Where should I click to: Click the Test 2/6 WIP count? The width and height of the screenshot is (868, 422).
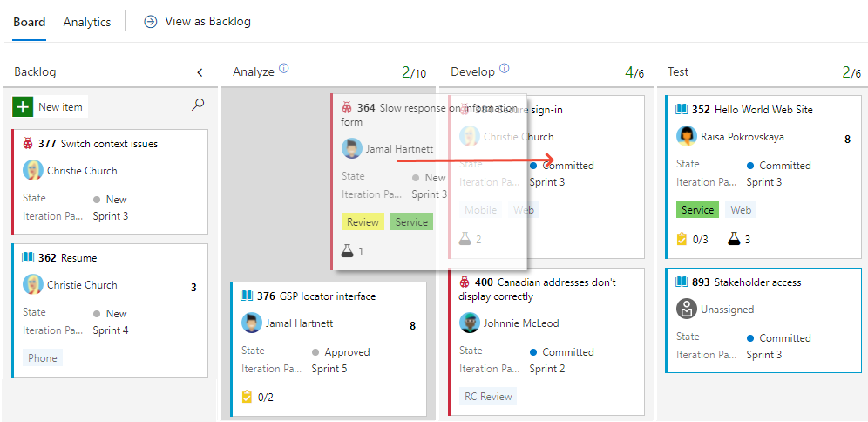(852, 72)
